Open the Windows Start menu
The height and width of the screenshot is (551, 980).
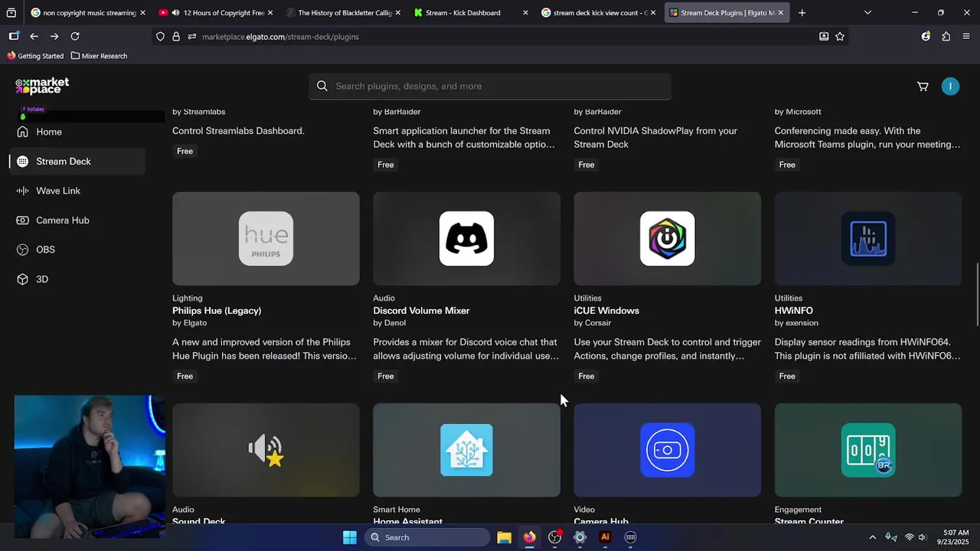click(350, 537)
